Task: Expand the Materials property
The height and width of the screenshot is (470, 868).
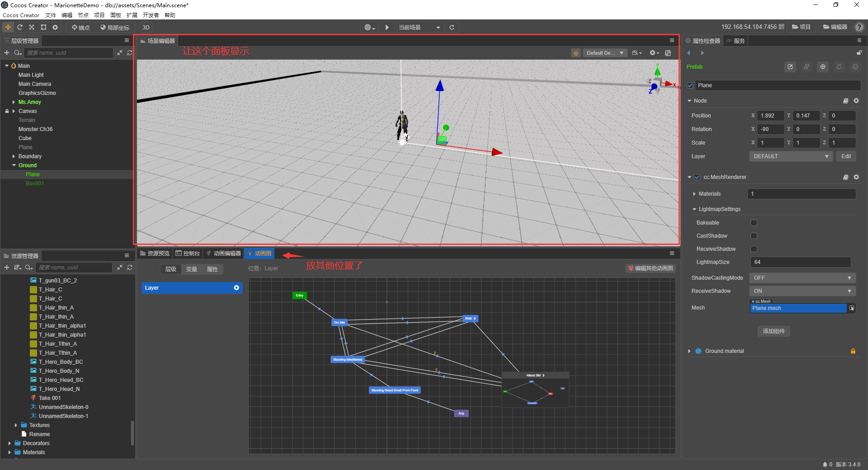Action: tap(694, 194)
